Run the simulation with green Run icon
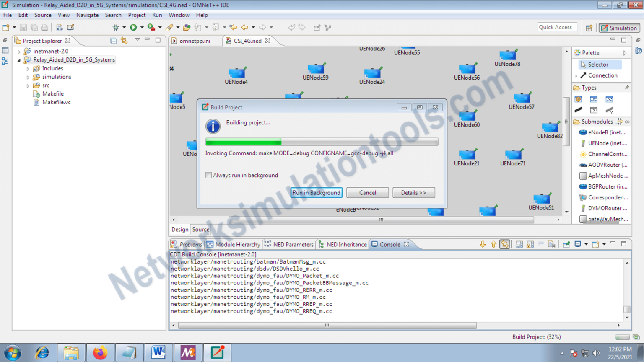This screenshot has height=362, width=644. click(x=133, y=27)
